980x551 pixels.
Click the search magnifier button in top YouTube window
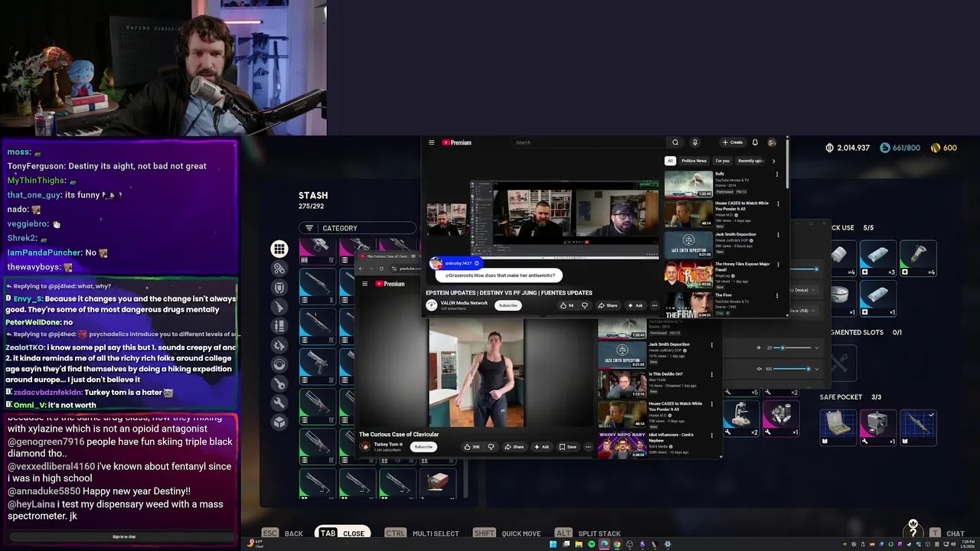[675, 142]
